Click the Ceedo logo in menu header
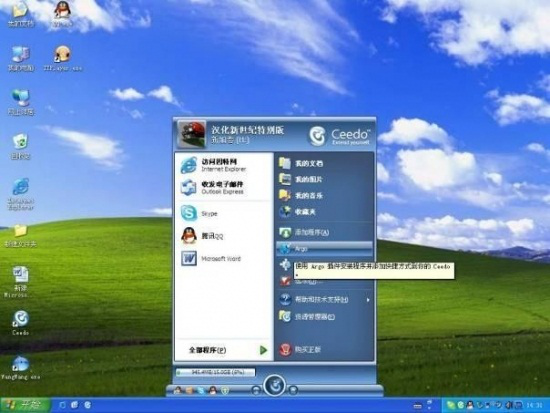550x413 pixels. tap(339, 136)
